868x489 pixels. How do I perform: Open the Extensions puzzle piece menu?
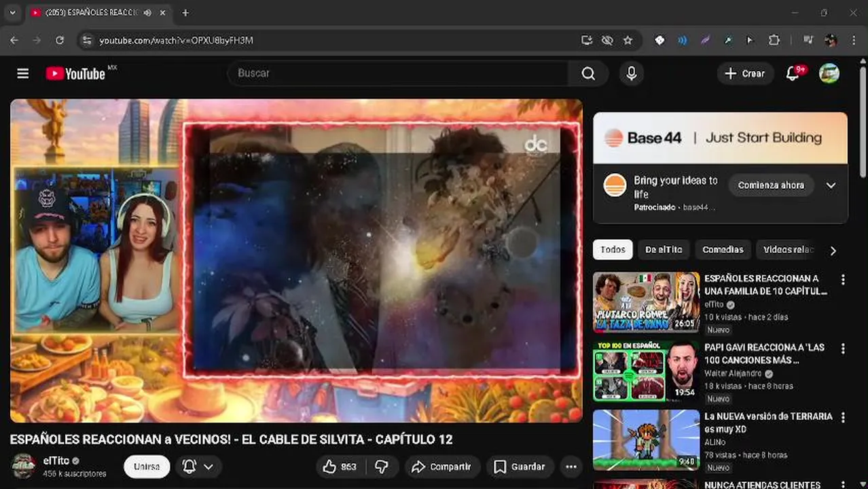(774, 40)
